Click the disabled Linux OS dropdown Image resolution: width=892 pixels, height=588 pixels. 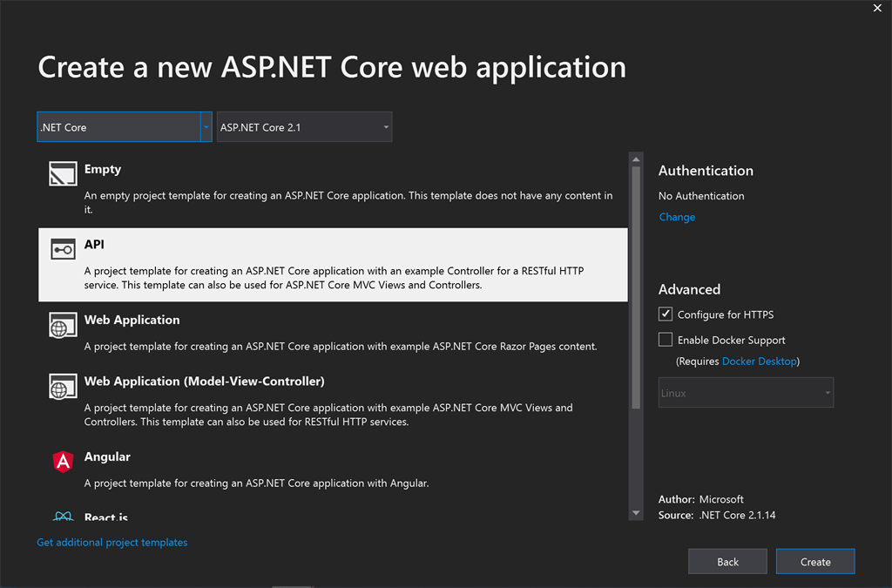tap(746, 393)
